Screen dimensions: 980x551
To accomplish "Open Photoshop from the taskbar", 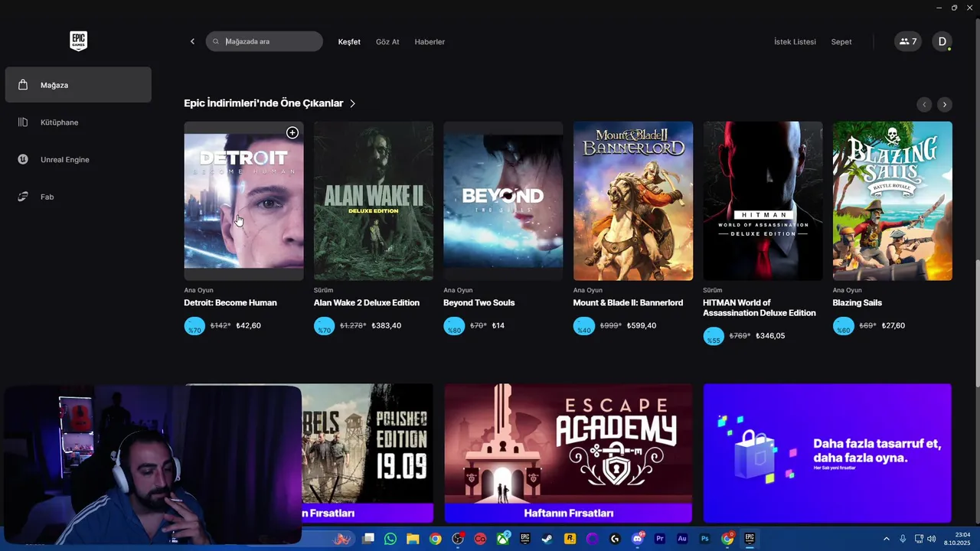I will 705,539.
